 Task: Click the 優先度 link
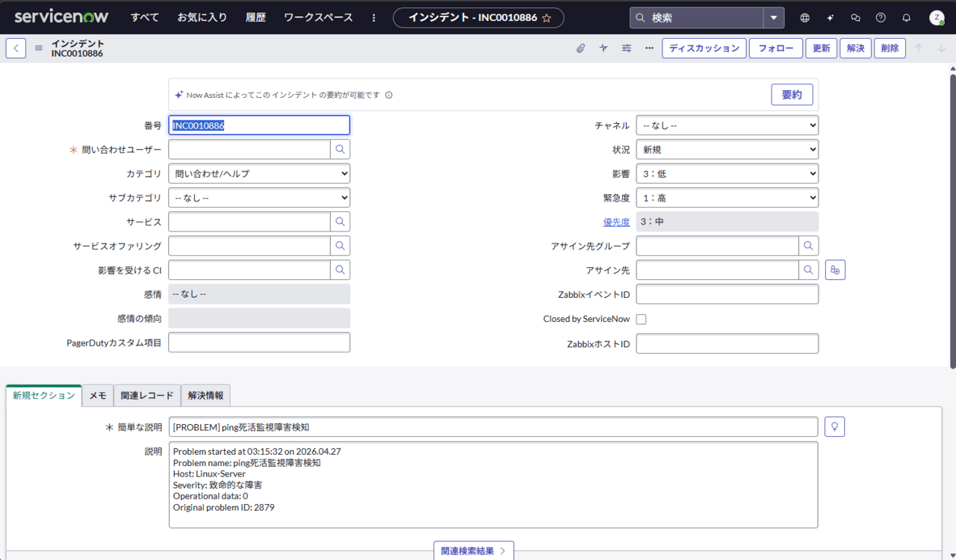pyautogui.click(x=616, y=222)
